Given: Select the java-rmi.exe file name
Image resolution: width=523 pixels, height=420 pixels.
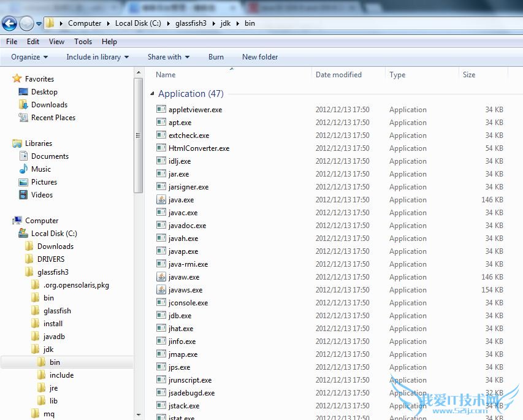Looking at the screenshot, I should pyautogui.click(x=188, y=264).
